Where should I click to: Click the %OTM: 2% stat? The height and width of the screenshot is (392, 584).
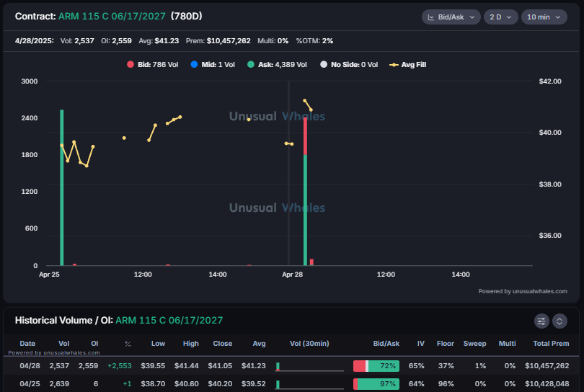click(314, 40)
